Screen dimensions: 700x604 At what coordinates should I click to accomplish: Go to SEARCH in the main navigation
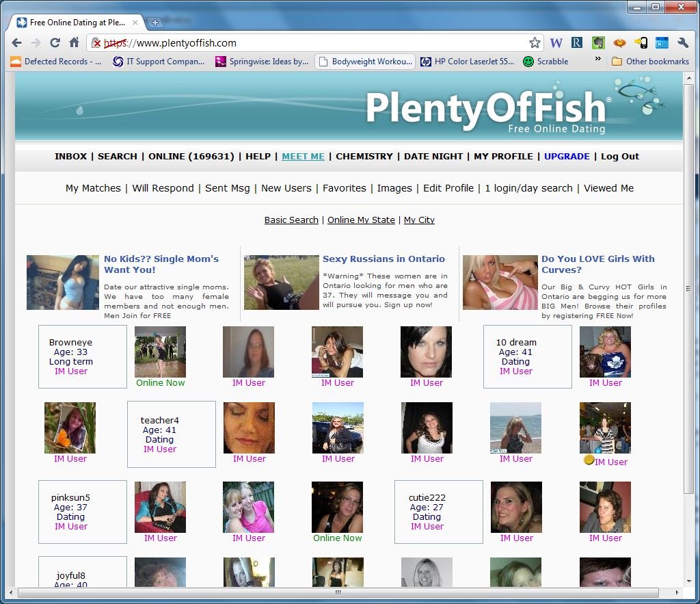118,157
